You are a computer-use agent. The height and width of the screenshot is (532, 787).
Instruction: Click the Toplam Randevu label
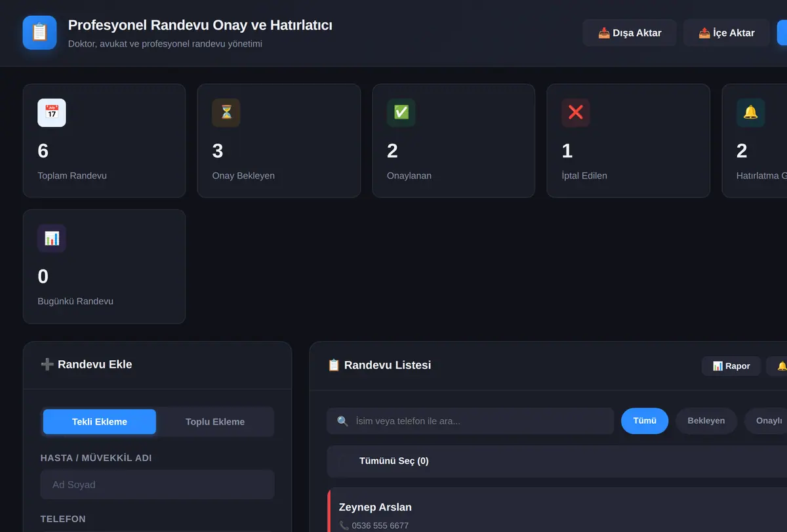click(x=72, y=176)
